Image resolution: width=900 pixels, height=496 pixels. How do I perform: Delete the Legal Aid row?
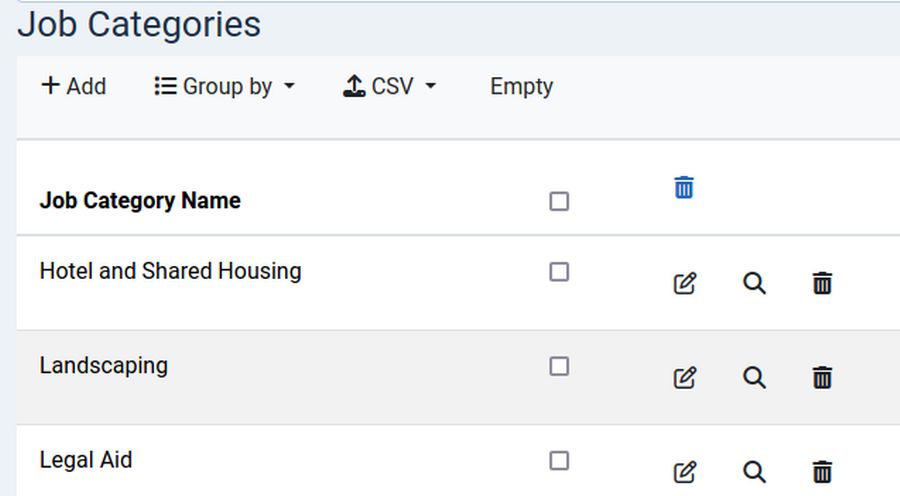click(822, 472)
